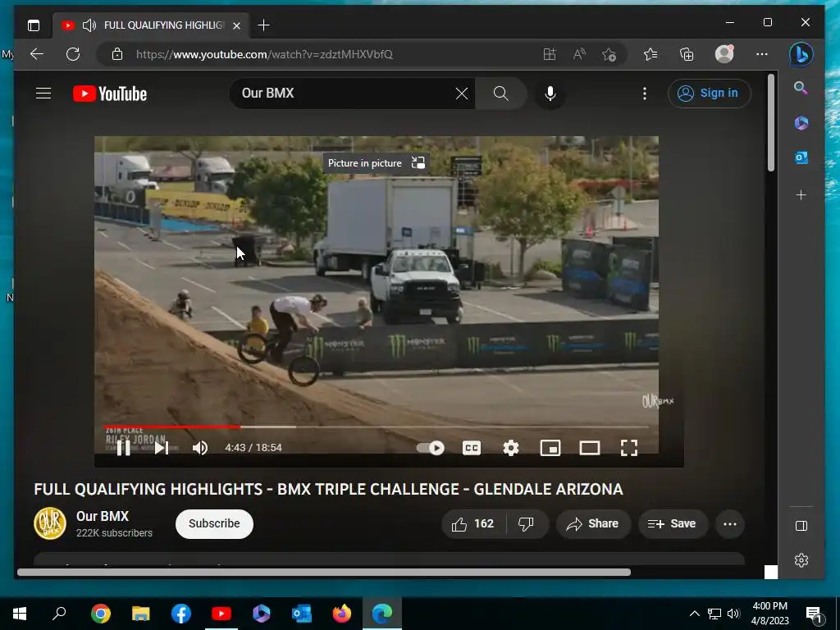Open File Explorer from the taskbar

(141, 614)
